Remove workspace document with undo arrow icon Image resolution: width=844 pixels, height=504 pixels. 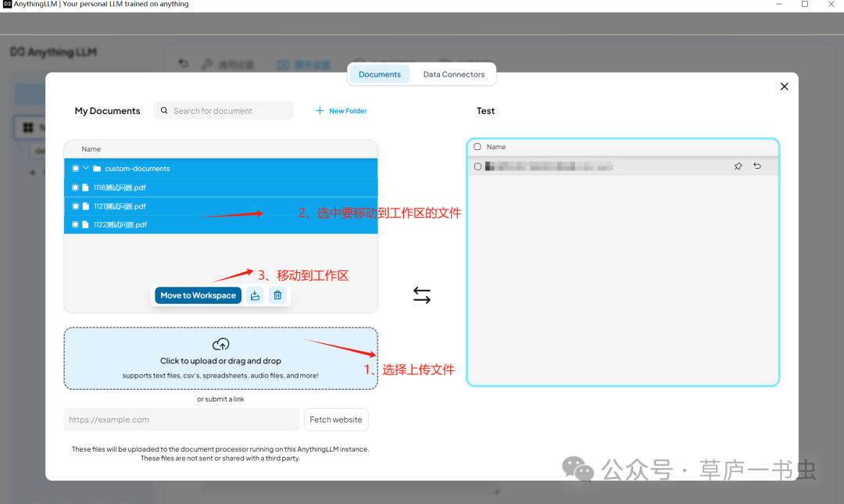(x=757, y=166)
